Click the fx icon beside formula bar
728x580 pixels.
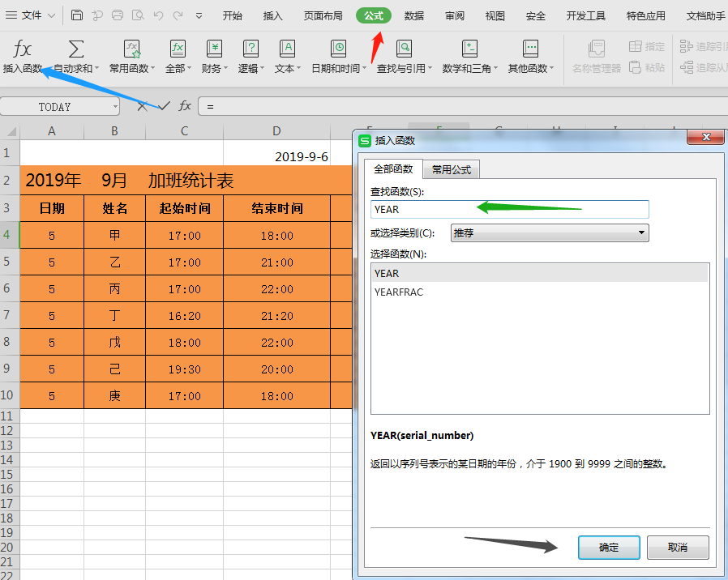pos(185,106)
